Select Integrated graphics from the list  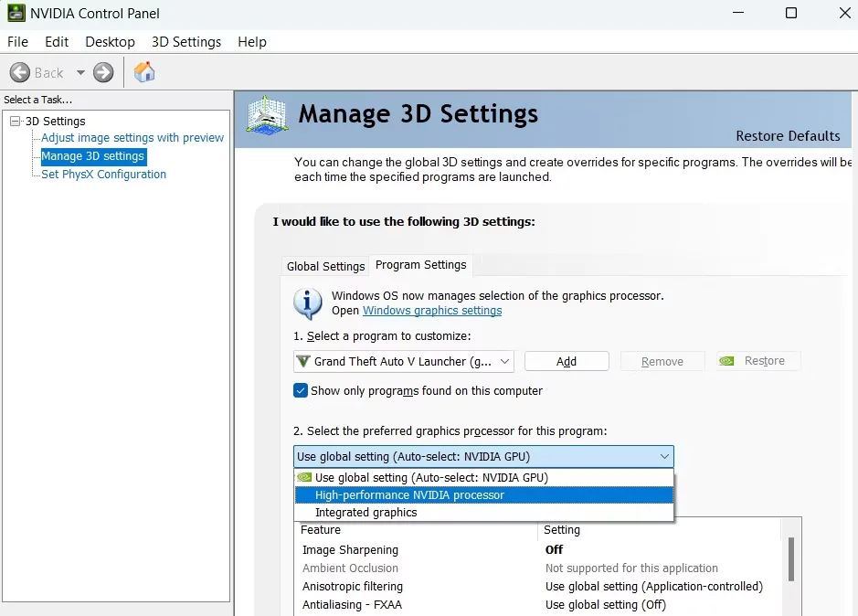[x=365, y=513]
